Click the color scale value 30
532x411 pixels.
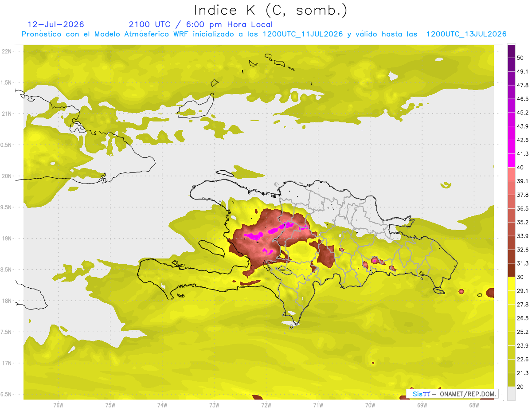520,277
